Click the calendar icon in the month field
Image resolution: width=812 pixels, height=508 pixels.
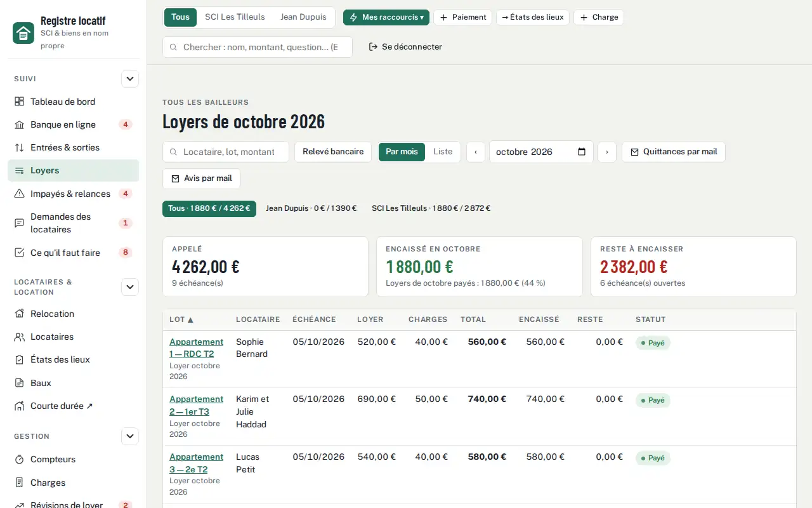click(x=582, y=152)
